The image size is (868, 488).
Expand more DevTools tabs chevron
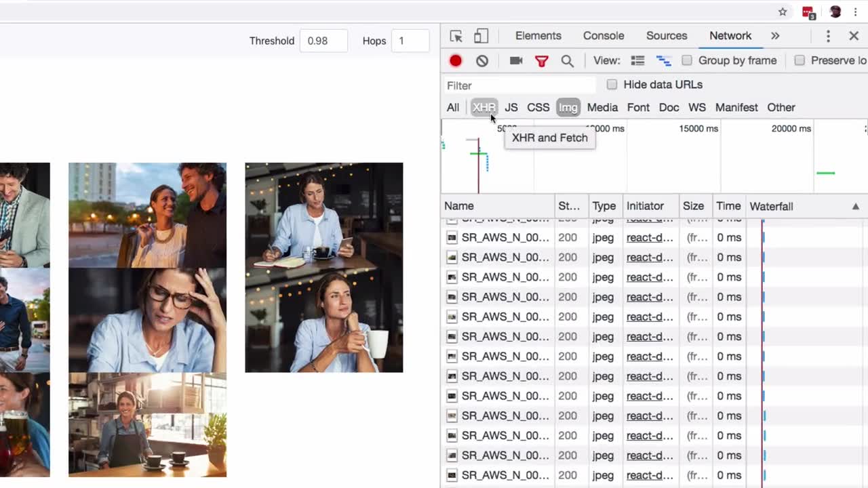coord(775,36)
